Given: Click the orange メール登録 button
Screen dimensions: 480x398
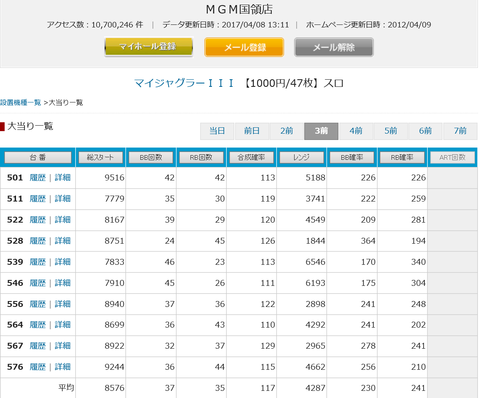Looking at the screenshot, I should click(x=244, y=47).
